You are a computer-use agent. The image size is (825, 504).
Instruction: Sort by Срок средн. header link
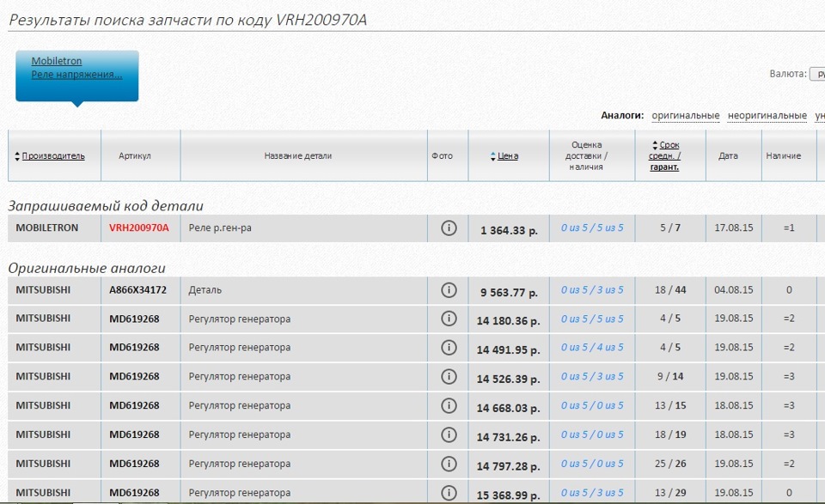coord(665,150)
